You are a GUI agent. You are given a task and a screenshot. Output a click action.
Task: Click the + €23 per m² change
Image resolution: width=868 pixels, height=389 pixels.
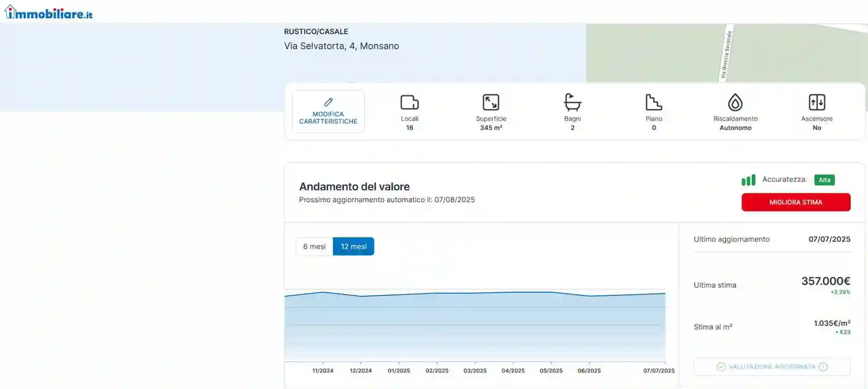pyautogui.click(x=843, y=332)
